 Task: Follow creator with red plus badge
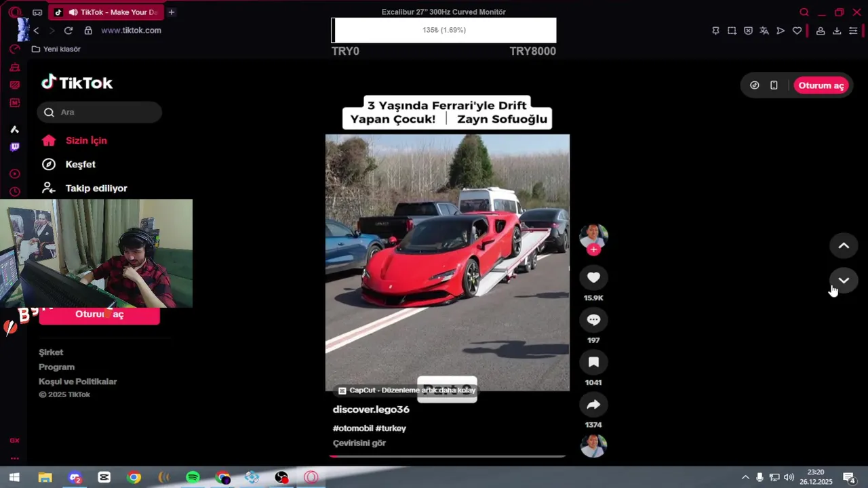[593, 249]
